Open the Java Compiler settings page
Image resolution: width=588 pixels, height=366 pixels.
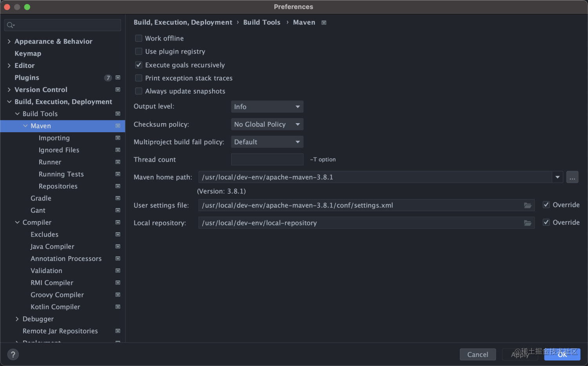pyautogui.click(x=53, y=247)
